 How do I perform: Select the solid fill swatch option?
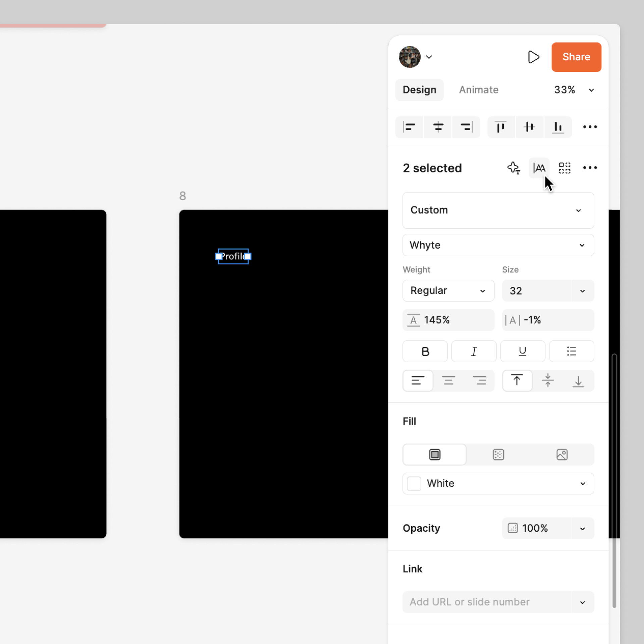(435, 454)
